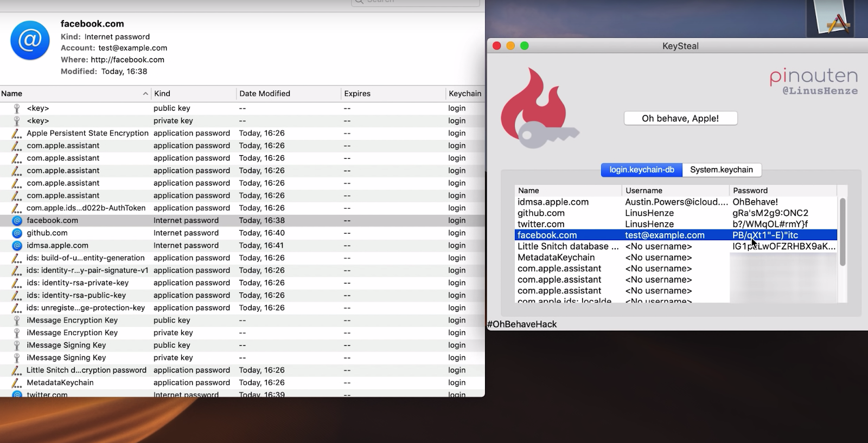
Task: Click the pencil icon for ids: identity-rsa-private-key
Action: click(x=17, y=283)
